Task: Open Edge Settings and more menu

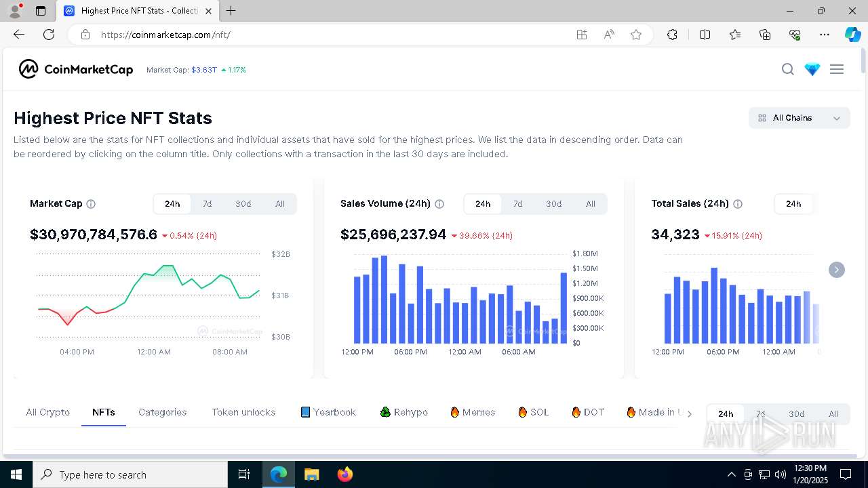Action: 825,35
